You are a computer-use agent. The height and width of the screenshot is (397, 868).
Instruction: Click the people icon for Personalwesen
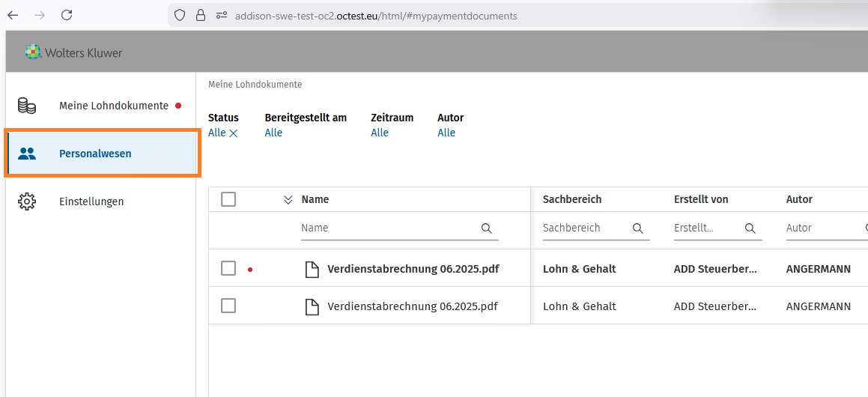26,154
